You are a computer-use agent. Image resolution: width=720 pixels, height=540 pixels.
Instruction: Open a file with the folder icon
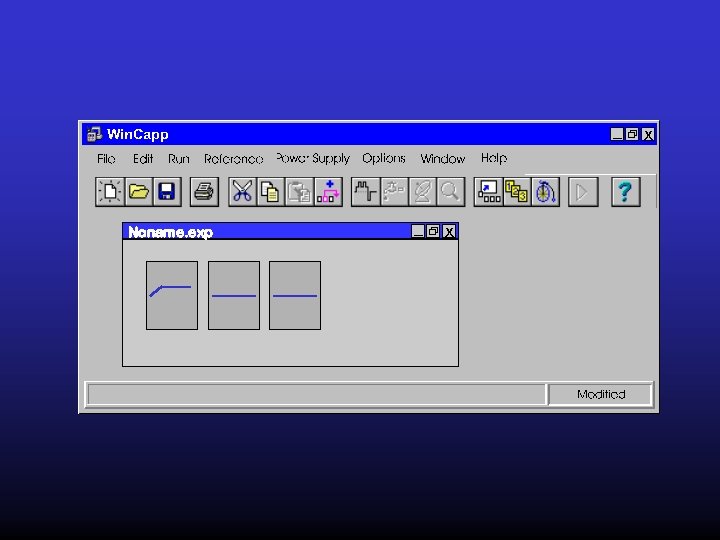click(139, 191)
